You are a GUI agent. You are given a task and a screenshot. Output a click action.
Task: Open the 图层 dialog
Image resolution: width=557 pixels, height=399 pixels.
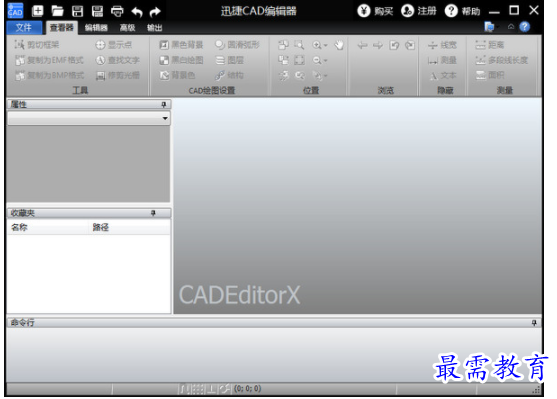pyautogui.click(x=229, y=60)
